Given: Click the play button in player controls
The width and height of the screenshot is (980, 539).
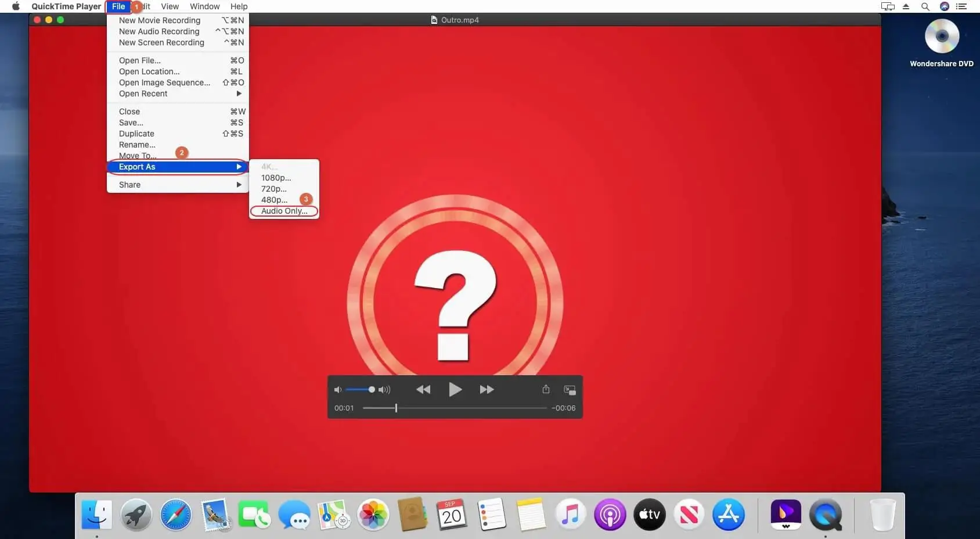Looking at the screenshot, I should point(455,389).
